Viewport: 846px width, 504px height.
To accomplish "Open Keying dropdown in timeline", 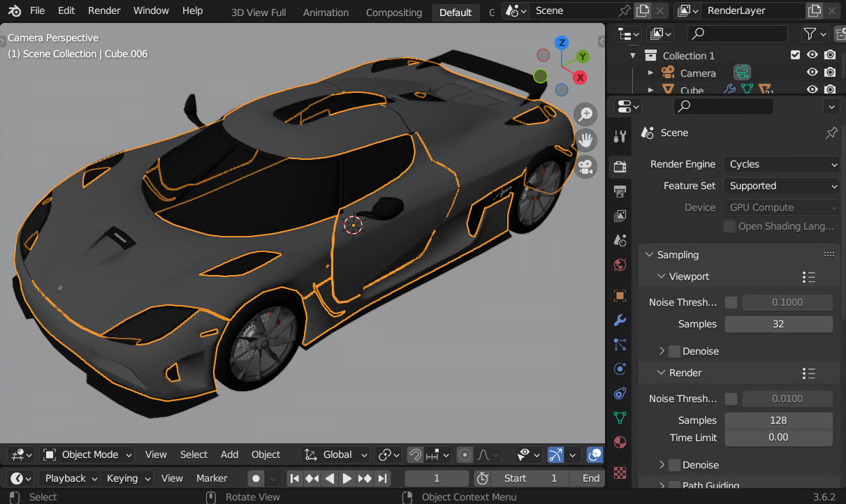I will (x=127, y=478).
